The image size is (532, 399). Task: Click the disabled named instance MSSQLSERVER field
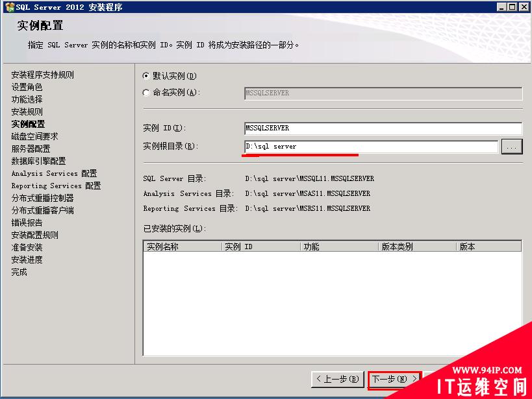383,93
